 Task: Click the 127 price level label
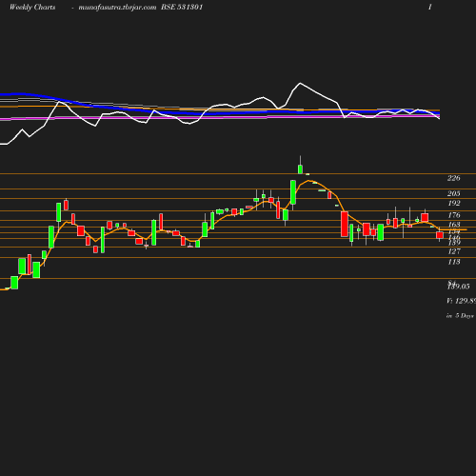click(454, 251)
